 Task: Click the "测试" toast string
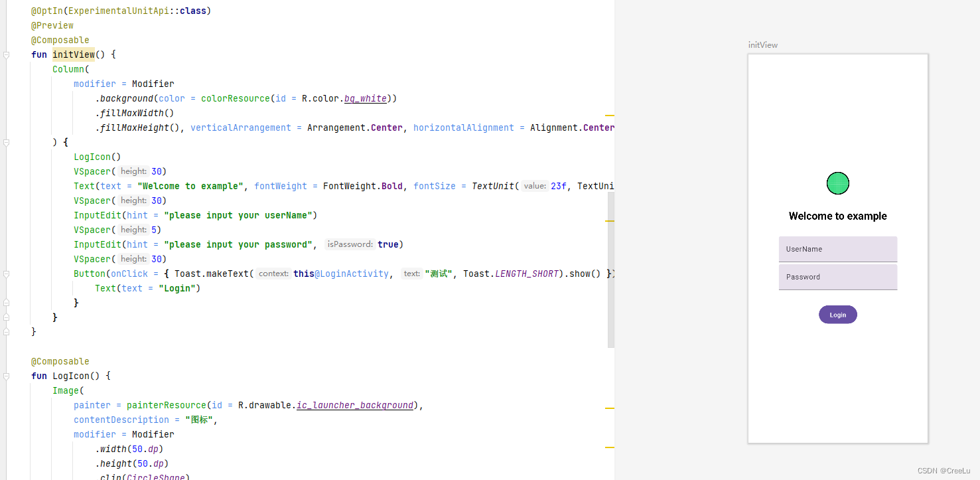pyautogui.click(x=439, y=274)
